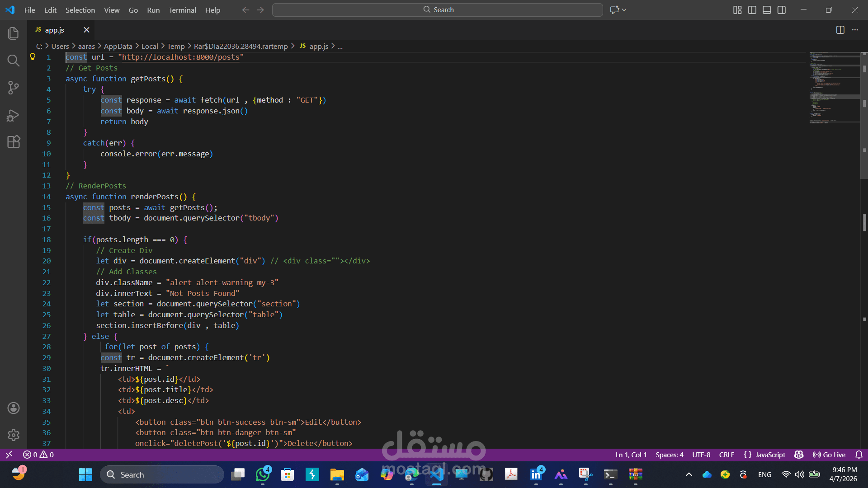
Task: Open WhatsApp from the taskbar
Action: click(x=263, y=474)
